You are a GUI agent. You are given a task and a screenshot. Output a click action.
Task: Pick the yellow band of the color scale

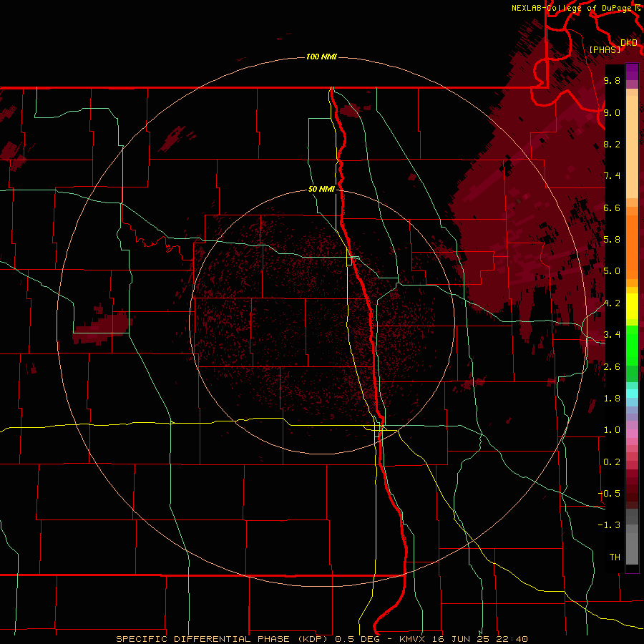pos(632,306)
